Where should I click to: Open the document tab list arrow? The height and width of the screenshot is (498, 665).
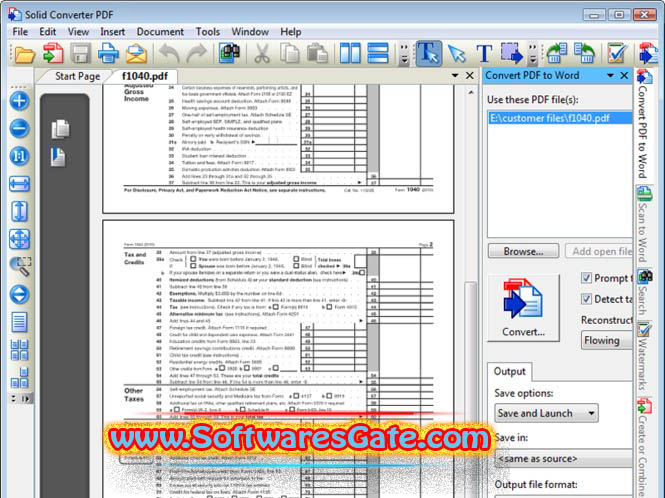(455, 76)
